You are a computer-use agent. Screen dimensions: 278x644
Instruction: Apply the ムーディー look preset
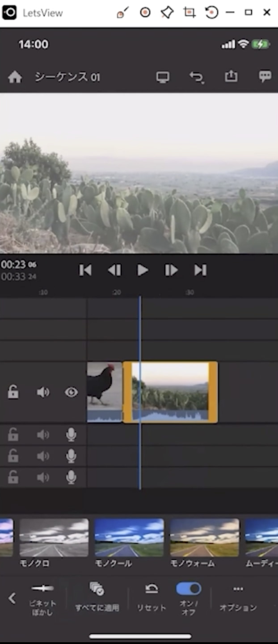(261, 537)
